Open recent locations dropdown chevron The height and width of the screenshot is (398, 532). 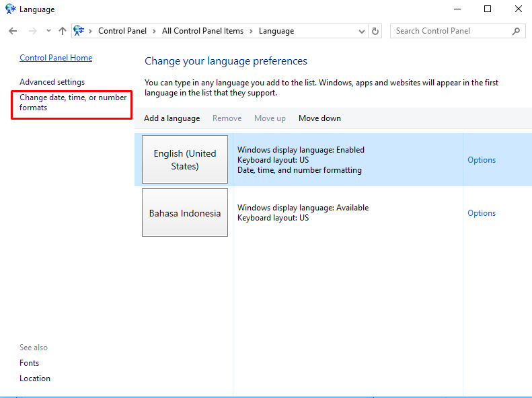(x=48, y=31)
